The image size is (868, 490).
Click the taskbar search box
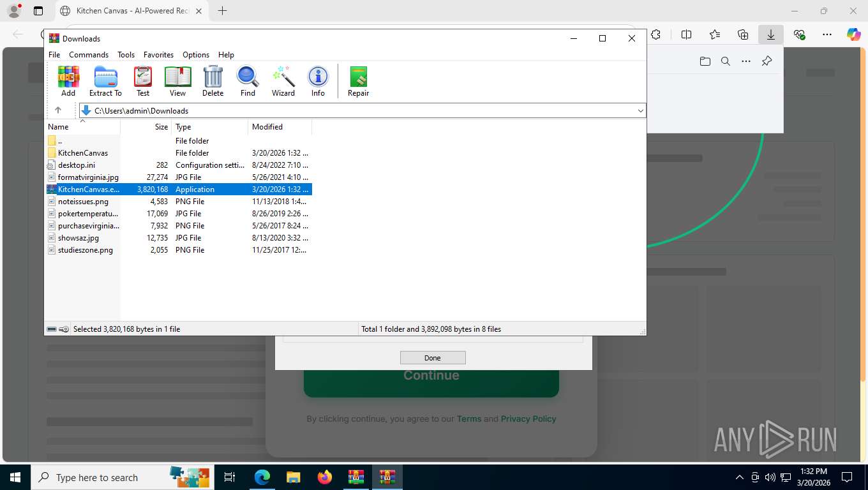point(123,477)
